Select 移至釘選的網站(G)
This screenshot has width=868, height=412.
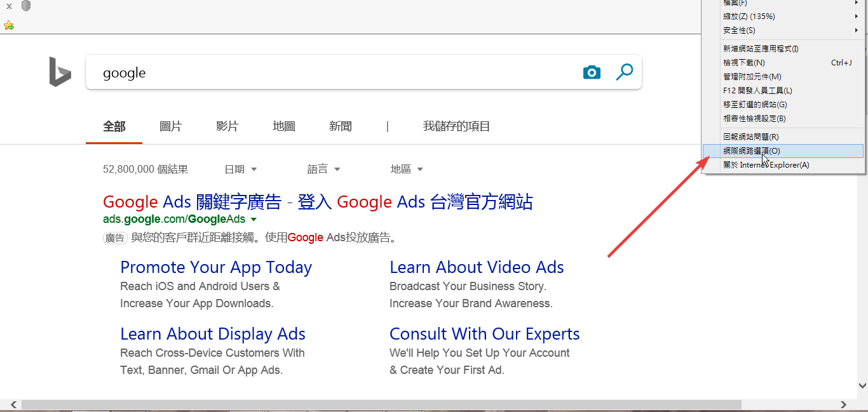[783, 105]
